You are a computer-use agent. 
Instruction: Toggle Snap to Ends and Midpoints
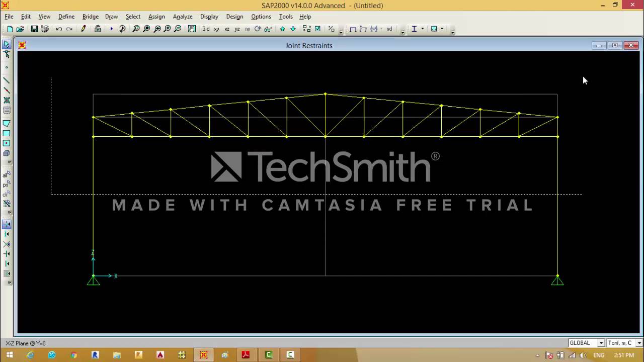(x=7, y=234)
